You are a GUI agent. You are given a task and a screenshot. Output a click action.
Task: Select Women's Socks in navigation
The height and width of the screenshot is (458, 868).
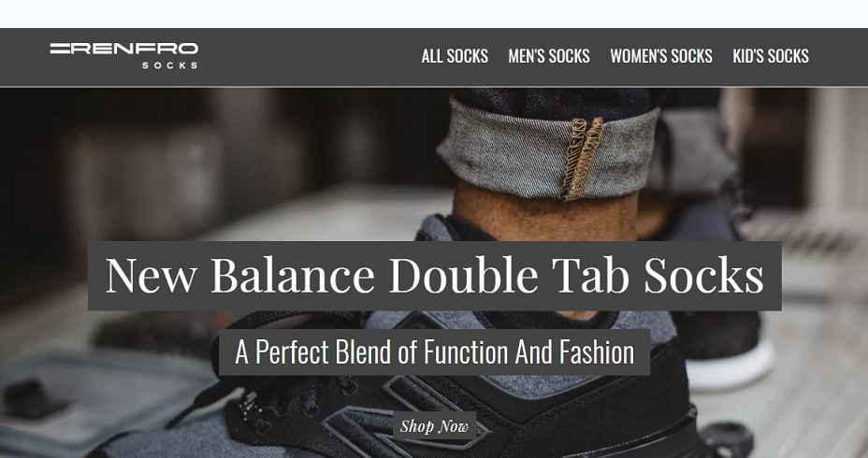(661, 56)
